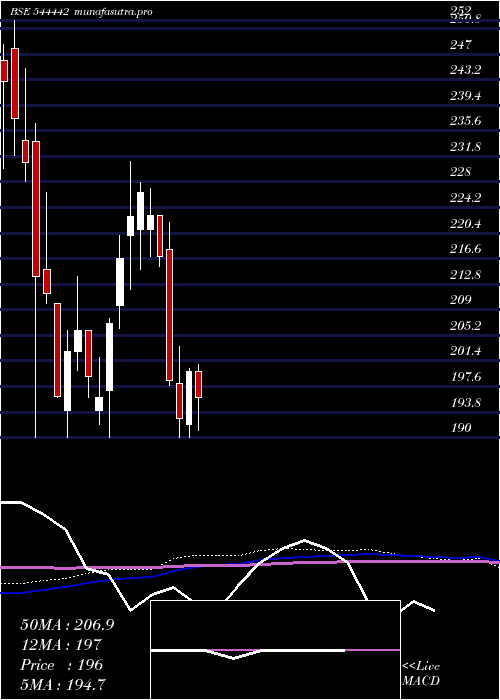Click the 216.6 price axis label
This screenshot has width=500, height=700.
click(465, 249)
